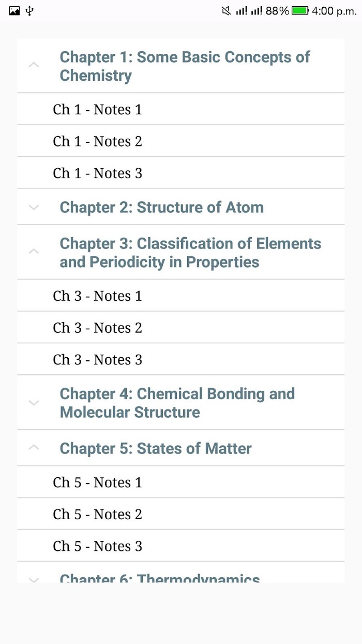Open Ch 3 - Notes 2
The width and height of the screenshot is (362, 644).
tap(181, 327)
